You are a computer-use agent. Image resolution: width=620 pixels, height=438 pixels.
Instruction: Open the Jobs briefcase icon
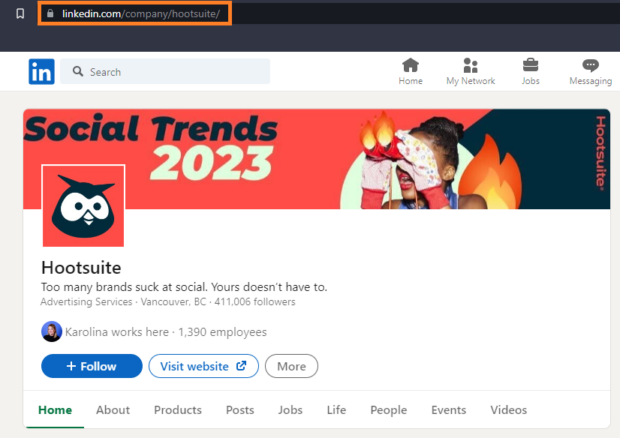(530, 65)
